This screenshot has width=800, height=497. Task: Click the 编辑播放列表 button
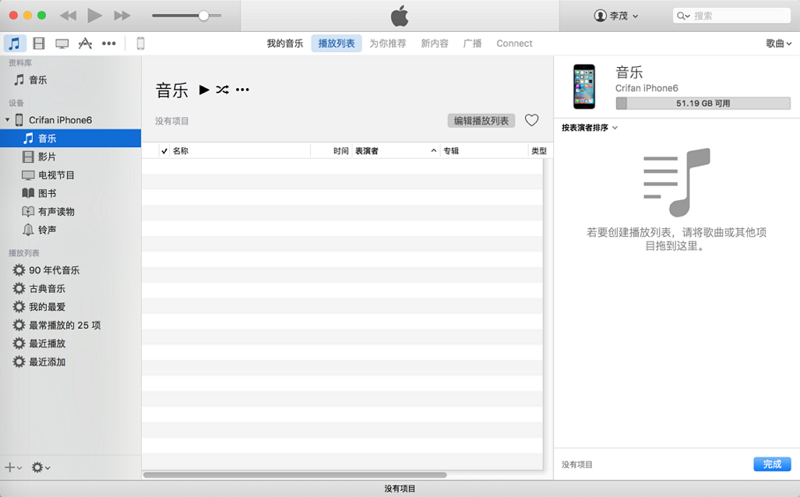point(481,120)
